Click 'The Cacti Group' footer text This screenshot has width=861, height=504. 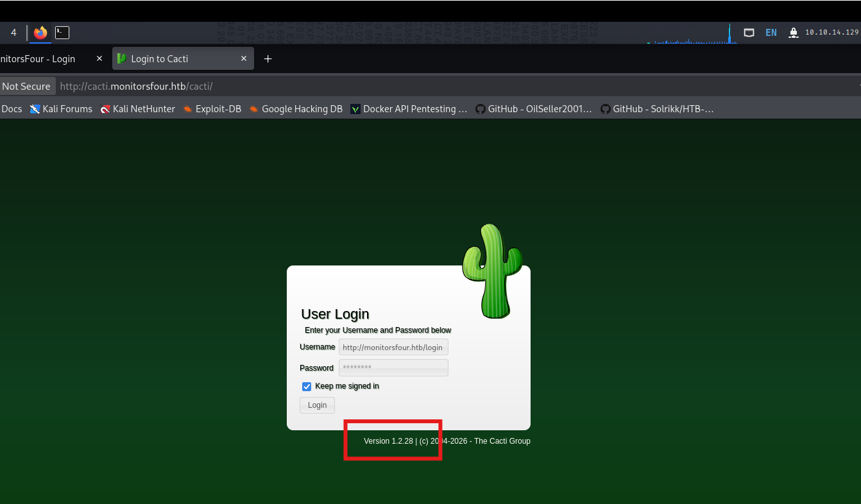coord(502,441)
